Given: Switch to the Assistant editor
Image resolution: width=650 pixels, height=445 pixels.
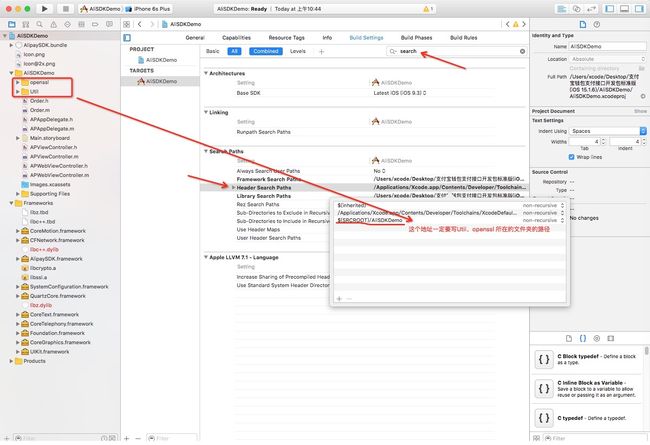Looking at the screenshot, I should pos(576,9).
